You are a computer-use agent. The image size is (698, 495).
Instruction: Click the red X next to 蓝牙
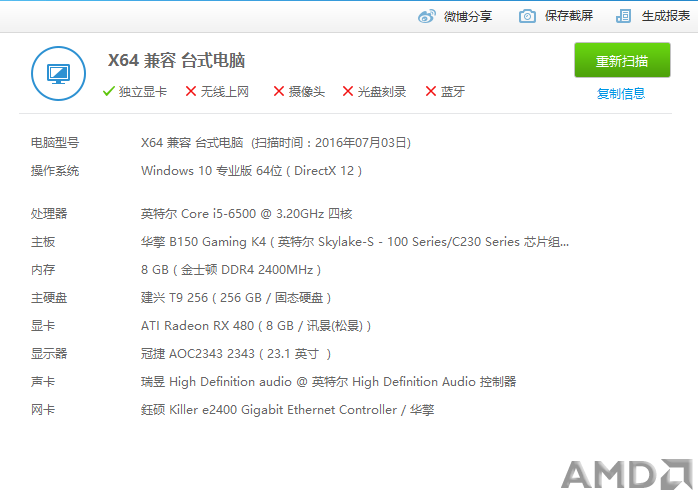coord(430,91)
